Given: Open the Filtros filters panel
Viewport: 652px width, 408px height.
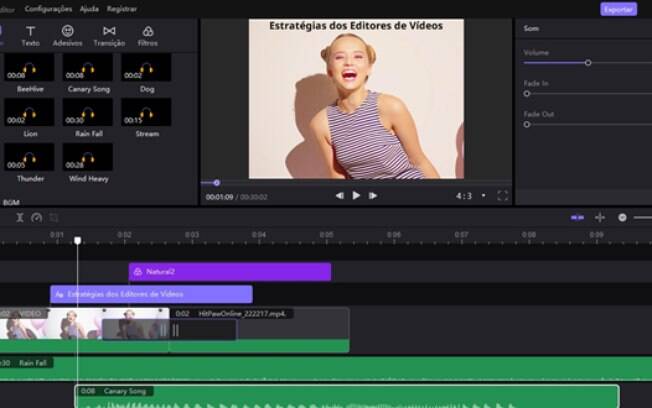Looking at the screenshot, I should click(148, 36).
